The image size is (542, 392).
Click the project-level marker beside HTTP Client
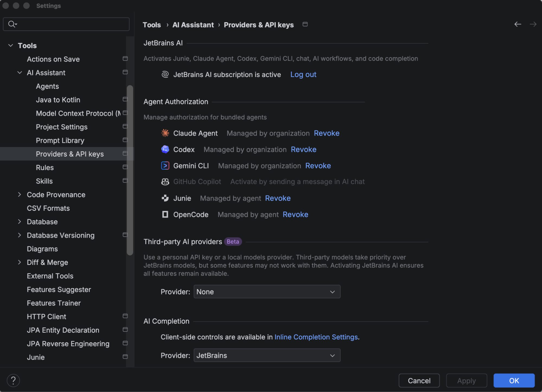tap(125, 316)
